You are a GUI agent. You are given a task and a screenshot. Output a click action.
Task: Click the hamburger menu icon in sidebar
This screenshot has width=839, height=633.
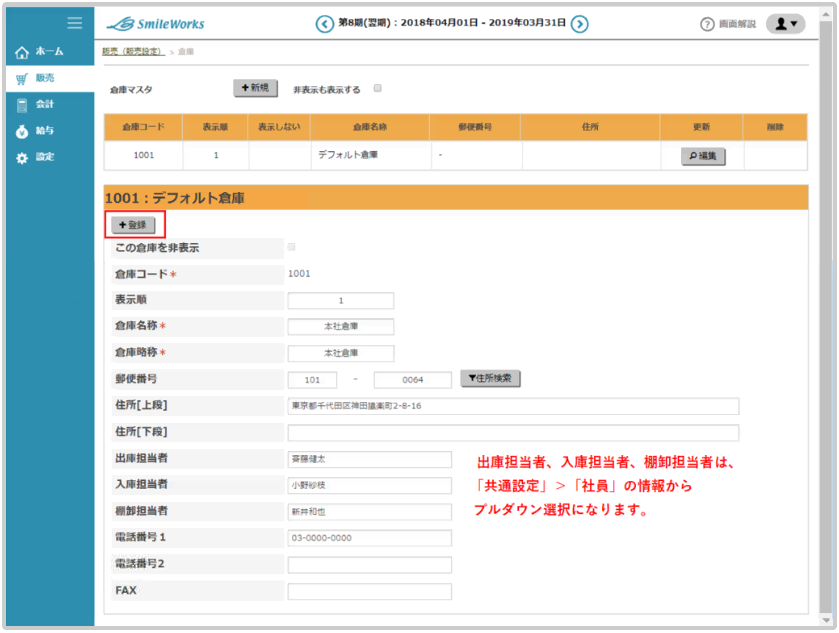74,23
